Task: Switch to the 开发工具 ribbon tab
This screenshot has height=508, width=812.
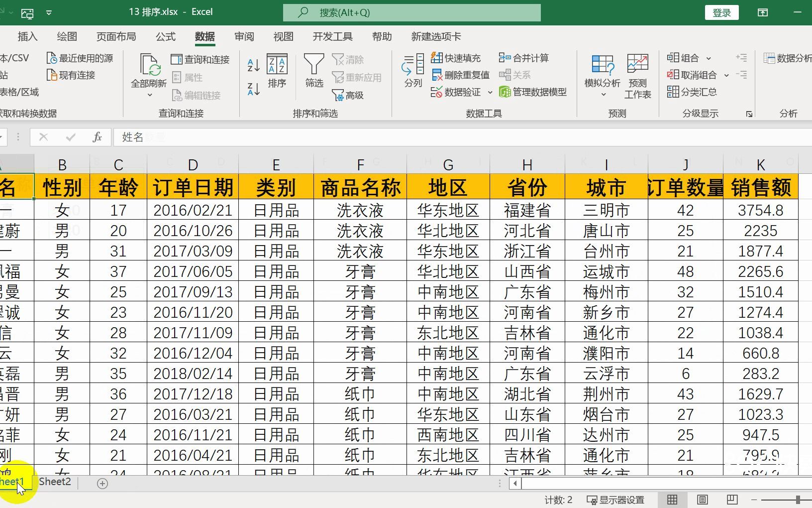Action: click(332, 36)
